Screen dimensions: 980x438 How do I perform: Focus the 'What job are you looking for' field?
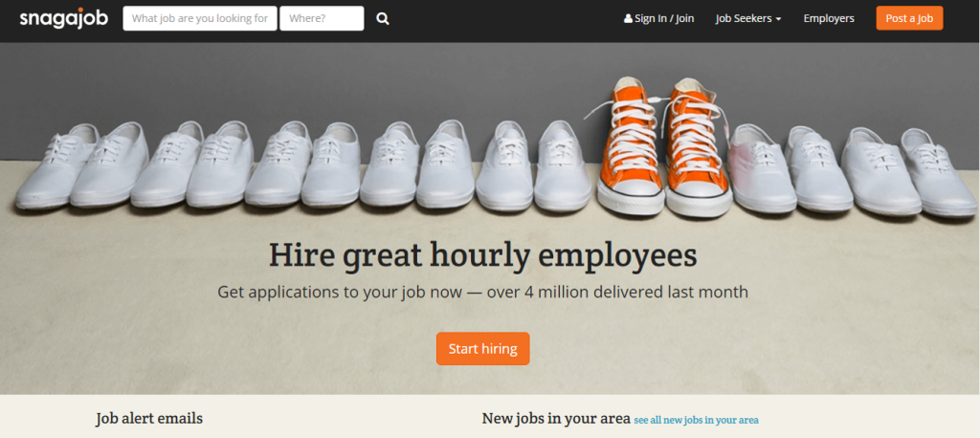tap(200, 18)
